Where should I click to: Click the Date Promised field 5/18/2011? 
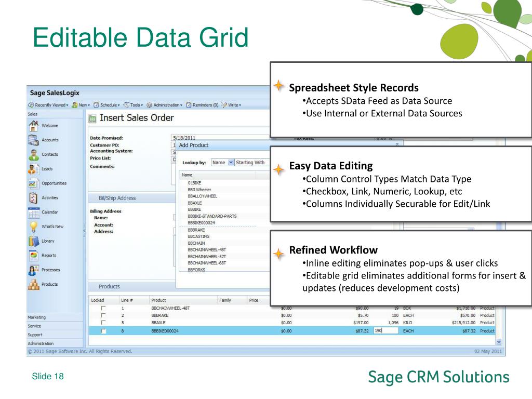[x=220, y=138]
